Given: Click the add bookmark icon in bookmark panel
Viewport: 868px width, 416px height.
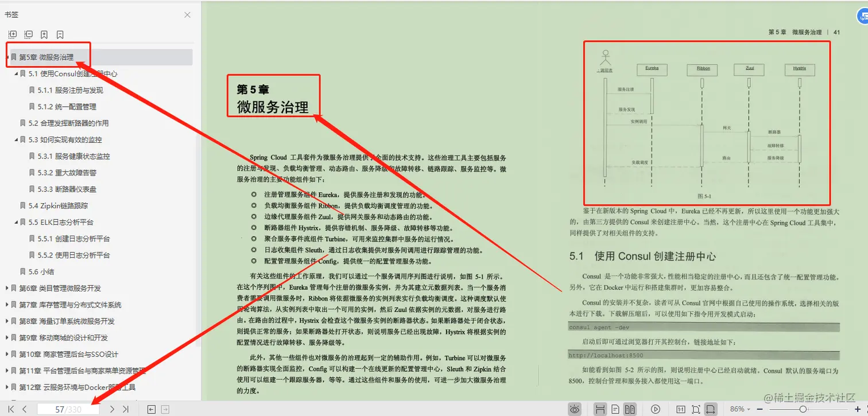Looking at the screenshot, I should [44, 34].
